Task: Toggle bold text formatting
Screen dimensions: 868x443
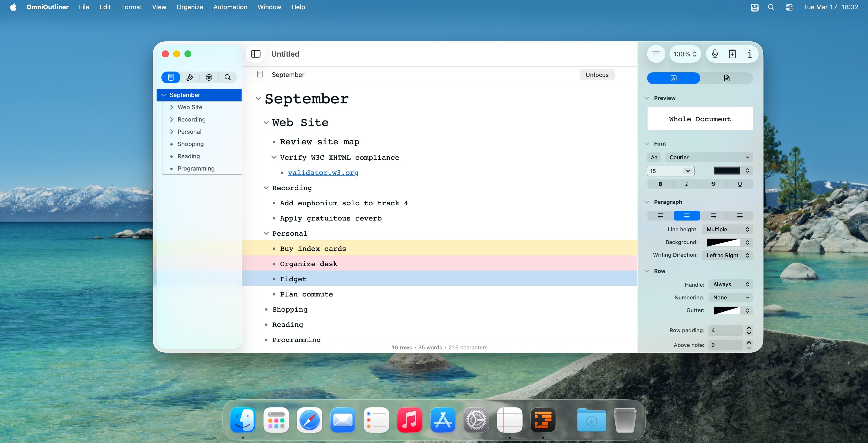Action: 660,184
